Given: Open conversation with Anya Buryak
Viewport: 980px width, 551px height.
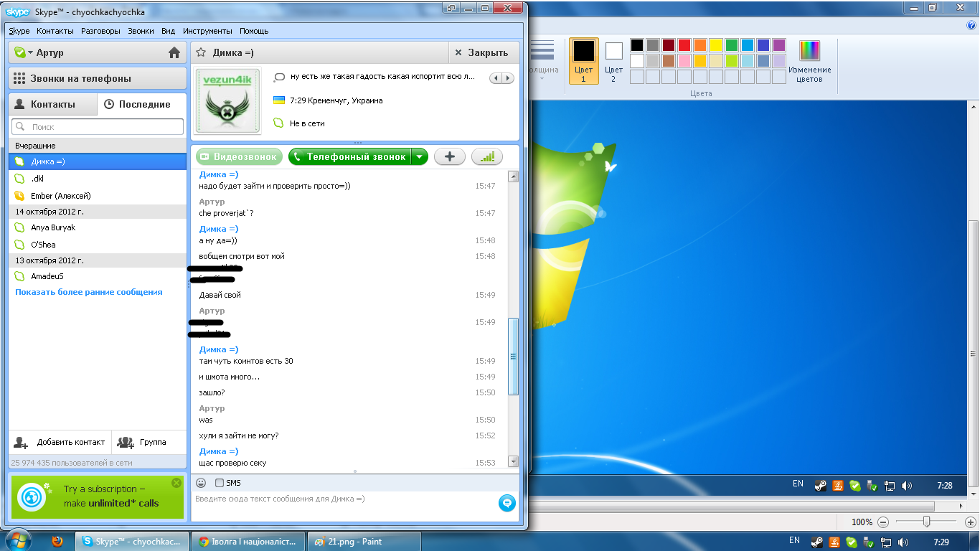Looking at the screenshot, I should [x=98, y=227].
